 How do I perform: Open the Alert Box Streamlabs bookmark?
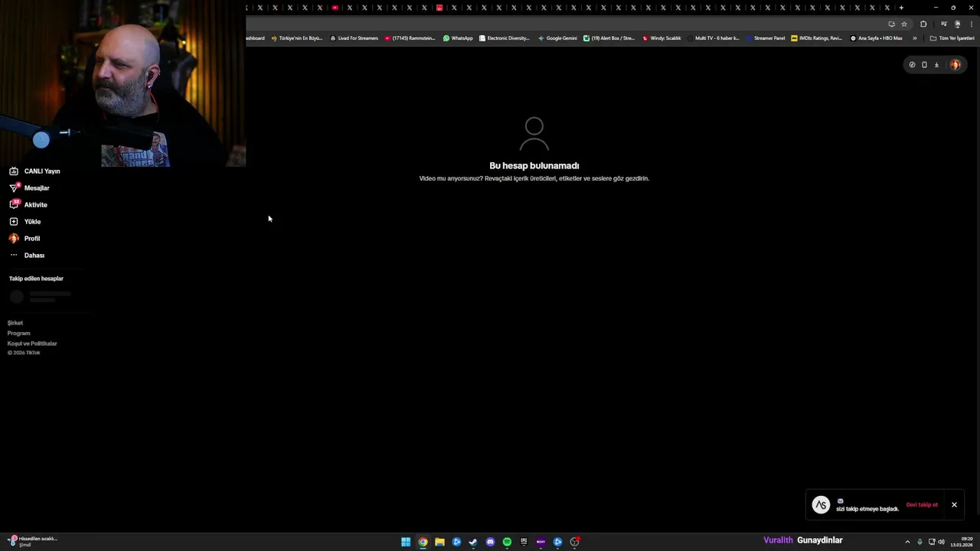tap(609, 38)
